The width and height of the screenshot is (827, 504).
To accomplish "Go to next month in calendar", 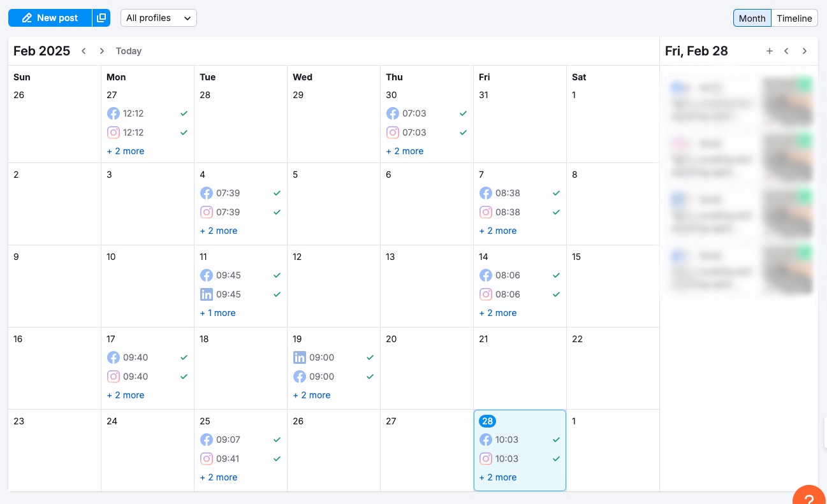I will coord(101,51).
